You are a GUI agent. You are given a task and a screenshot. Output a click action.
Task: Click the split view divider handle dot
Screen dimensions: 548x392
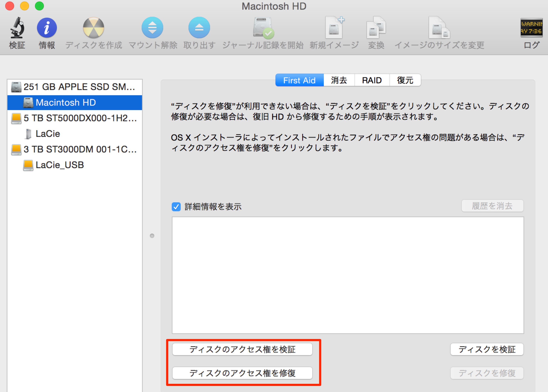click(x=152, y=236)
